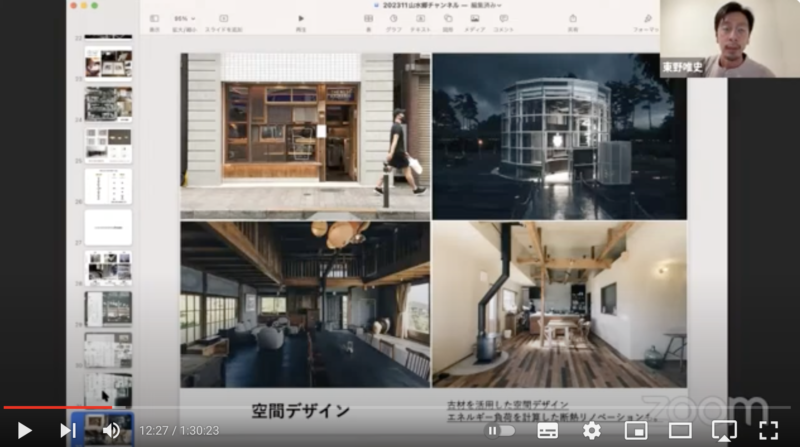The width and height of the screenshot is (800, 447).
Task: Select slide 26 thumbnail in navigator
Action: [x=108, y=187]
